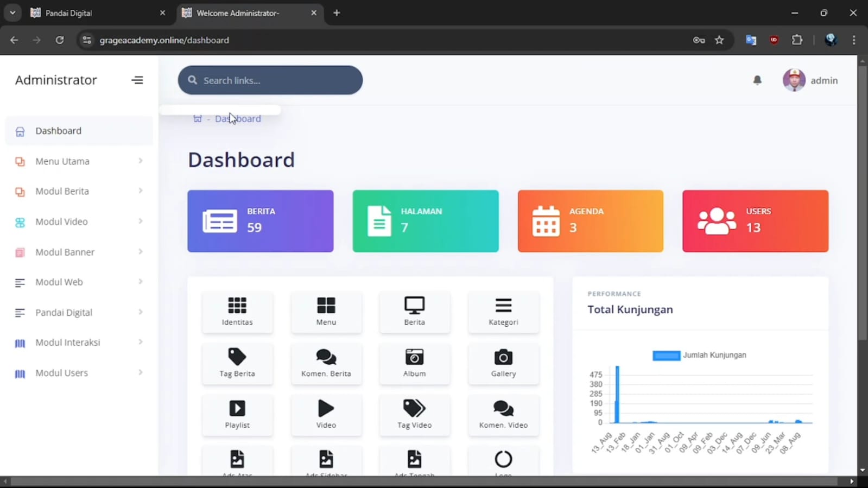Open the Users 13 stat card

pos(756,221)
